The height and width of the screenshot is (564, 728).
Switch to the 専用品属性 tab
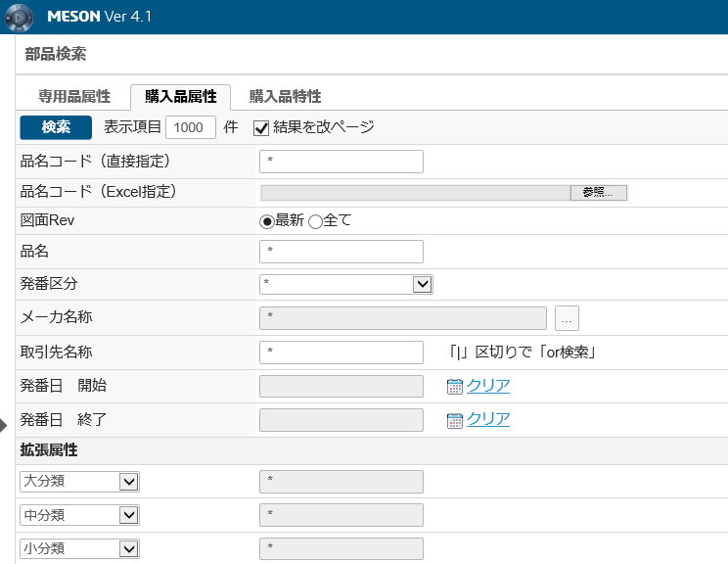pyautogui.click(x=74, y=96)
